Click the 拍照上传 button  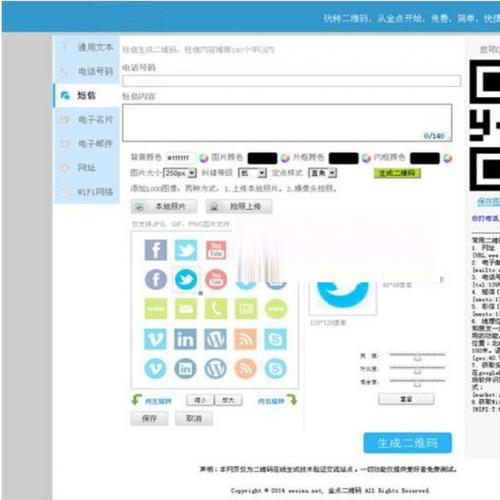[239, 206]
